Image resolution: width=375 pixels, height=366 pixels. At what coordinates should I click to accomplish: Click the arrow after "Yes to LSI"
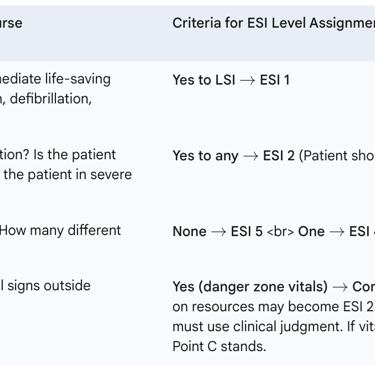[x=247, y=80]
